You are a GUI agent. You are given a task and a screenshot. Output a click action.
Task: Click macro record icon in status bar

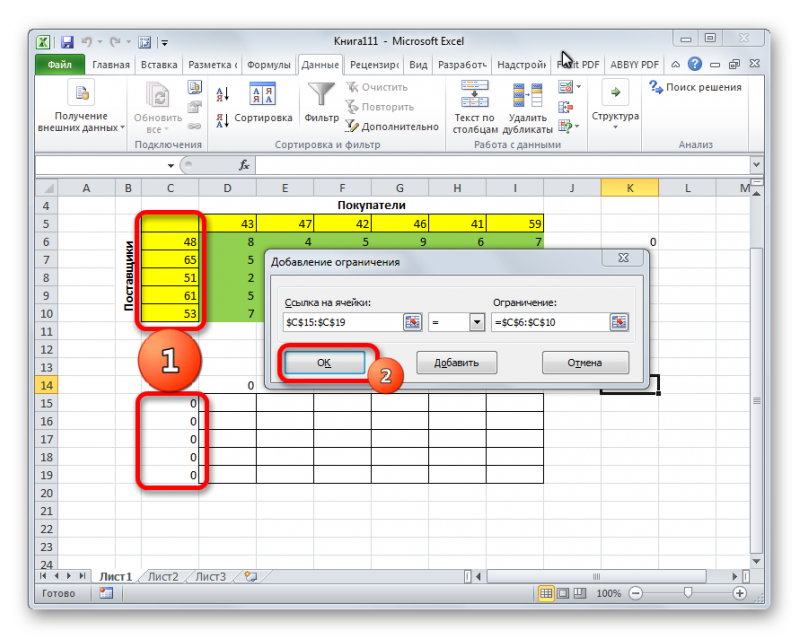106,593
